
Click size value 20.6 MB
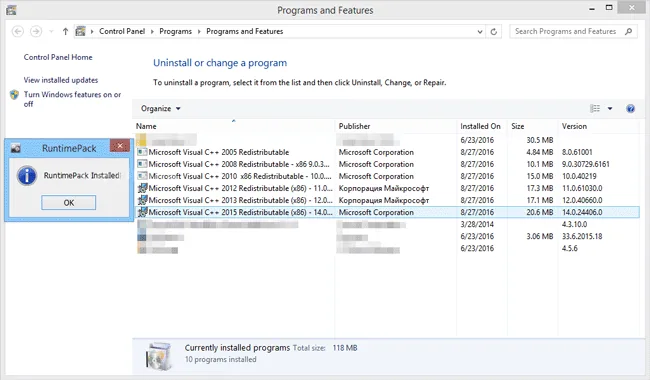(540, 212)
